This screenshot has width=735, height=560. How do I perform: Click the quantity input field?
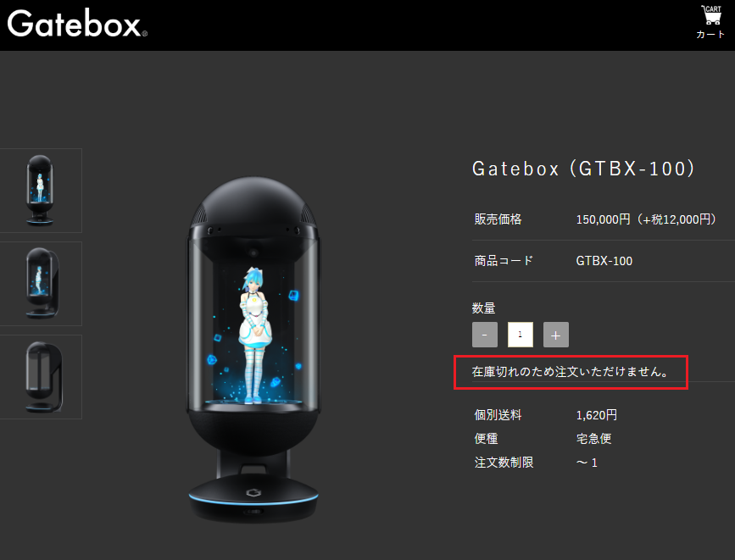click(x=521, y=335)
